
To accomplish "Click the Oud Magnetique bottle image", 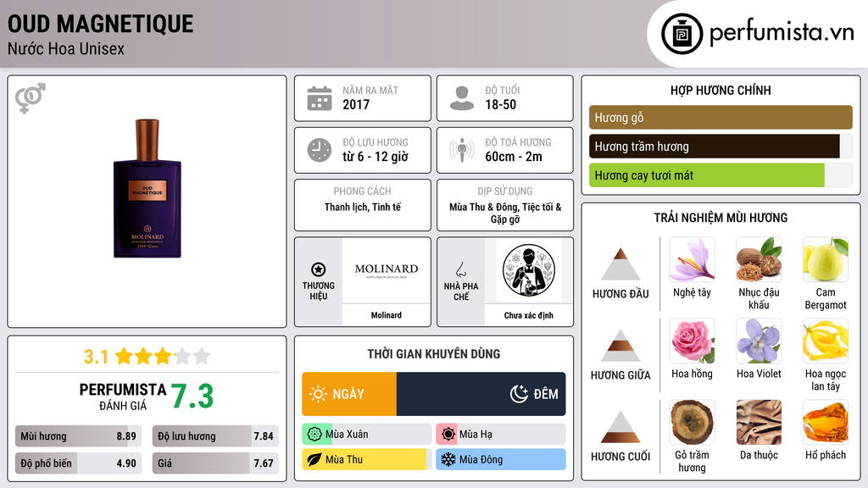I will [x=147, y=188].
